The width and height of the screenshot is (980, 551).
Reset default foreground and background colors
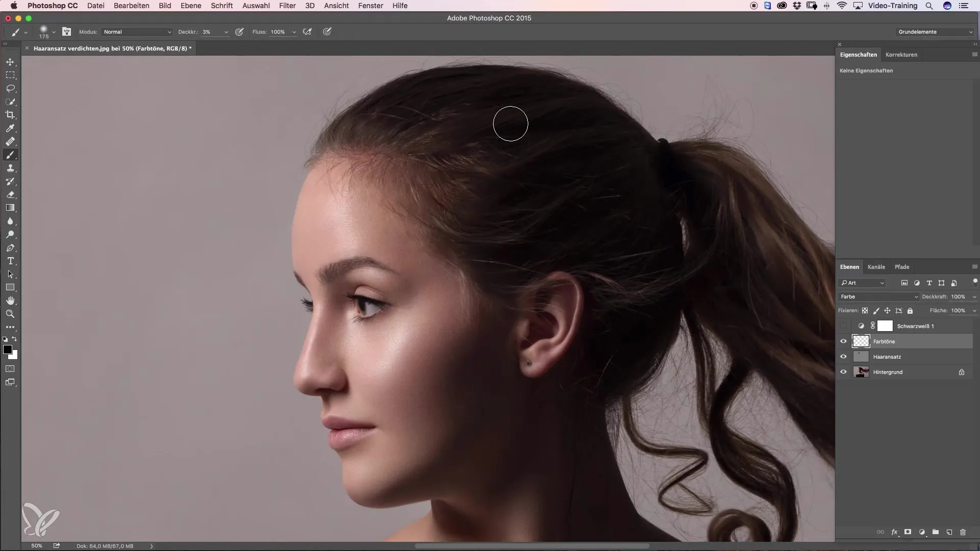point(5,339)
